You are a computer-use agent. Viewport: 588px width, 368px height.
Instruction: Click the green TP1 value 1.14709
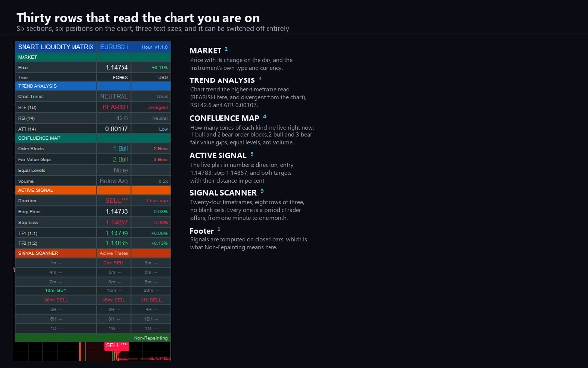[117, 233]
